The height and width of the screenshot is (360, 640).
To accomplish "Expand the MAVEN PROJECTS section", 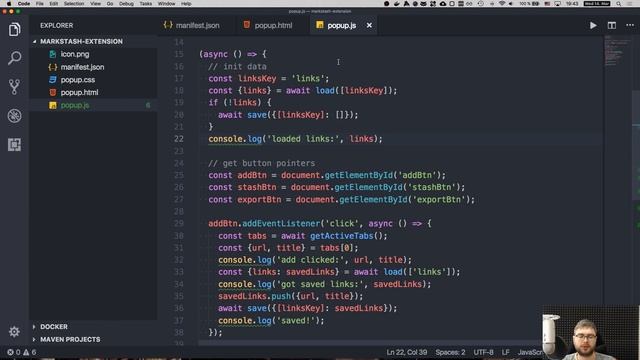I will 70,339.
